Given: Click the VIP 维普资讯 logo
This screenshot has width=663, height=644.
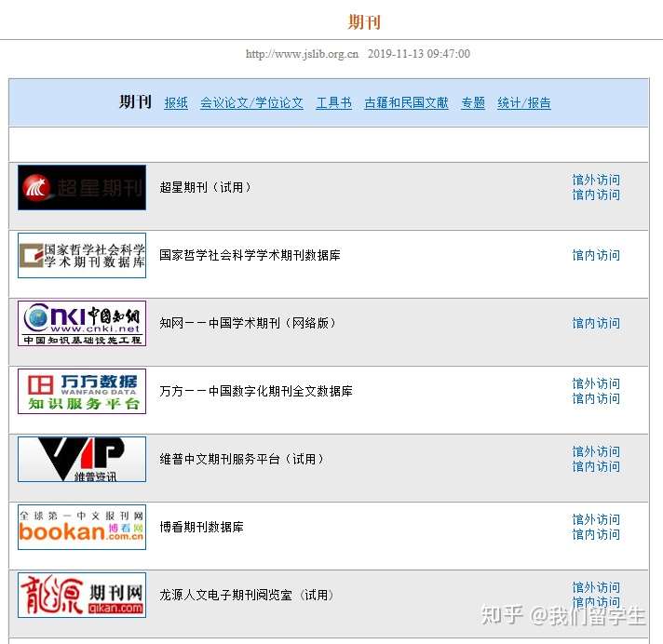Looking at the screenshot, I should (82, 460).
